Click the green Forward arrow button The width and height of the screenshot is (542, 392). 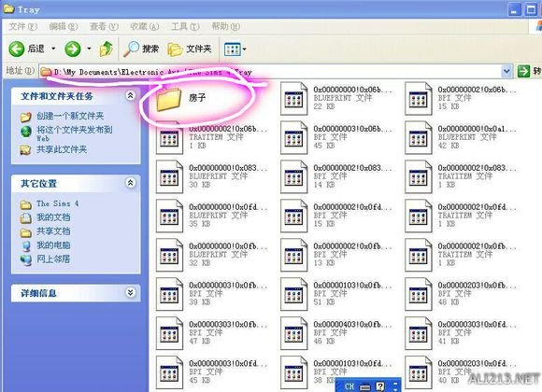click(x=73, y=49)
